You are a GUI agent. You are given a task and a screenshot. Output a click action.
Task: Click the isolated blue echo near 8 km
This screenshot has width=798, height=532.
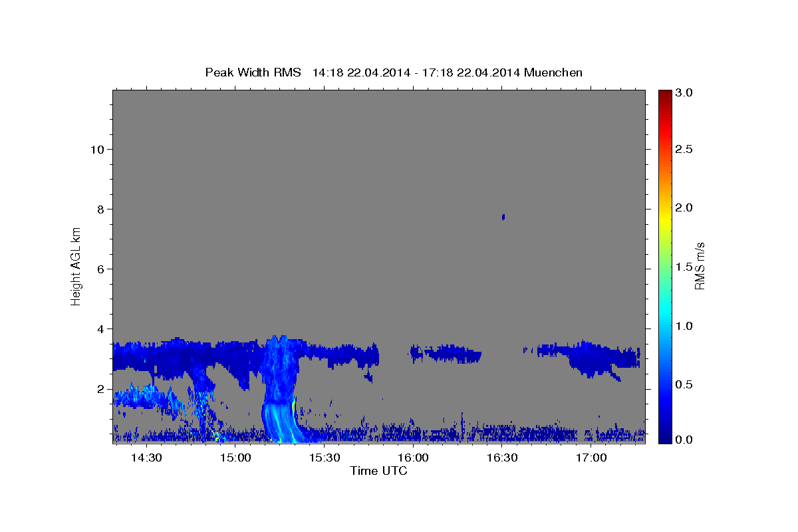(503, 217)
